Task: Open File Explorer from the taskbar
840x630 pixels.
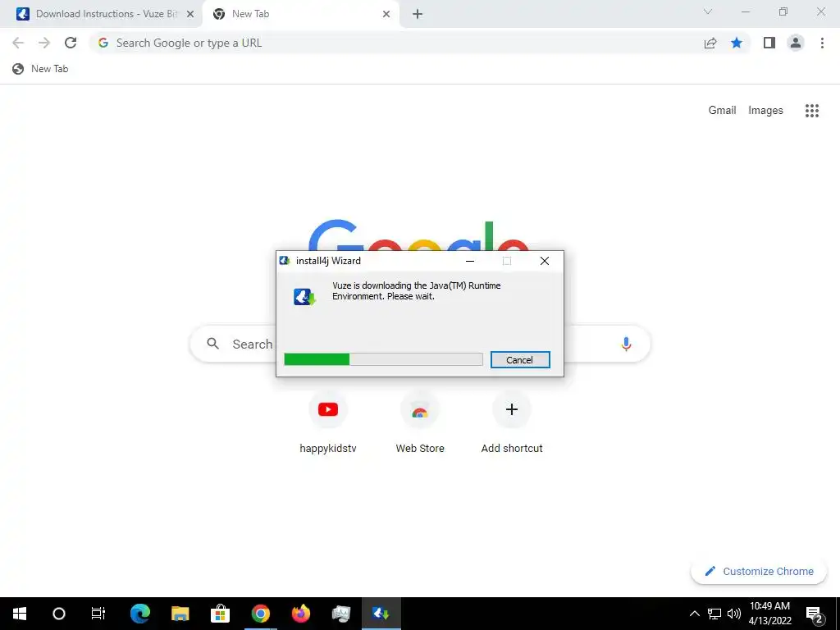Action: click(180, 614)
